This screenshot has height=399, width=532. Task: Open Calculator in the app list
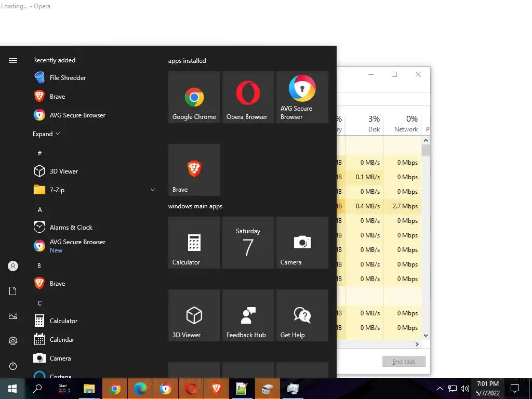pos(95,321)
